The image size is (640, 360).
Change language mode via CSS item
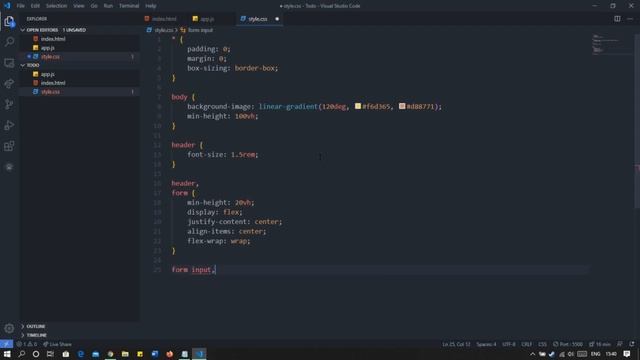[542, 344]
